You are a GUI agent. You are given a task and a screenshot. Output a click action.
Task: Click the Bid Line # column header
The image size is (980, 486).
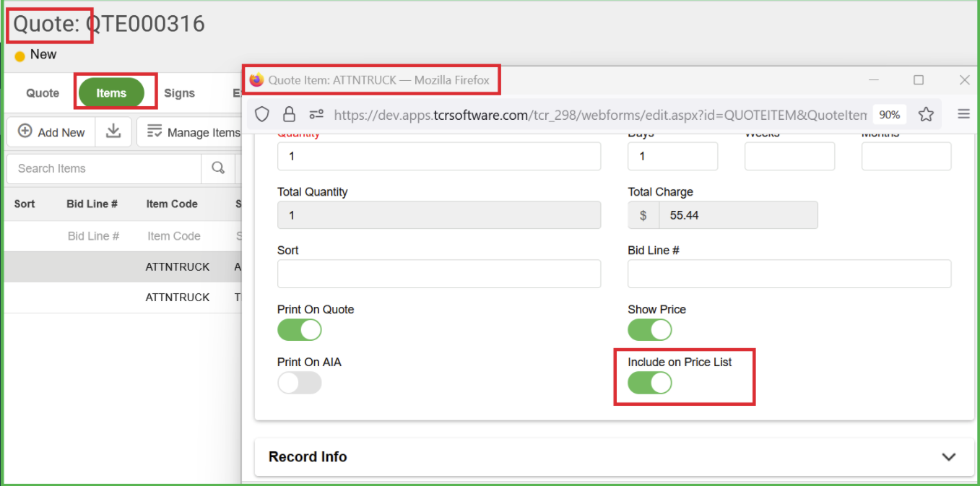(x=92, y=204)
